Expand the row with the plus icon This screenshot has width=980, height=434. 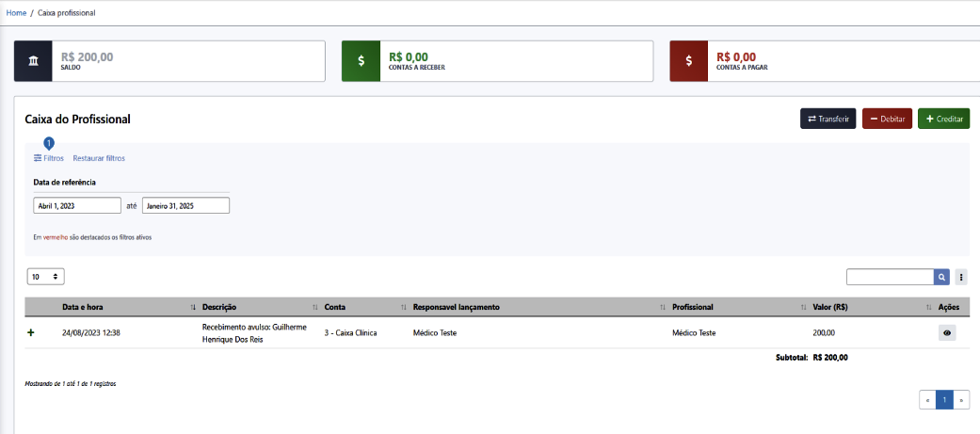(31, 333)
